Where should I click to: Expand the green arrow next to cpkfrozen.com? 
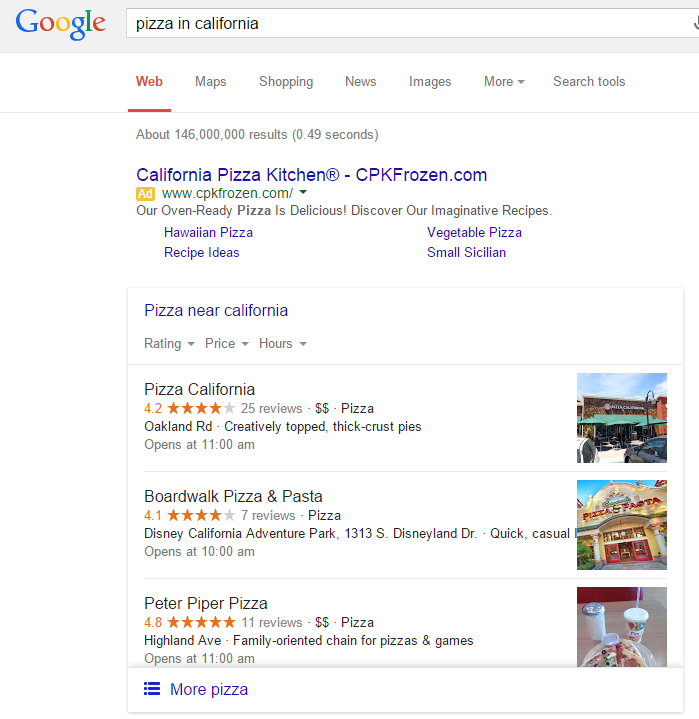point(303,193)
